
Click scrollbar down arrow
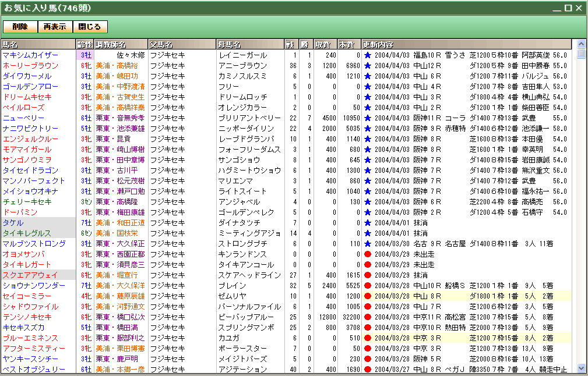pyautogui.click(x=580, y=368)
